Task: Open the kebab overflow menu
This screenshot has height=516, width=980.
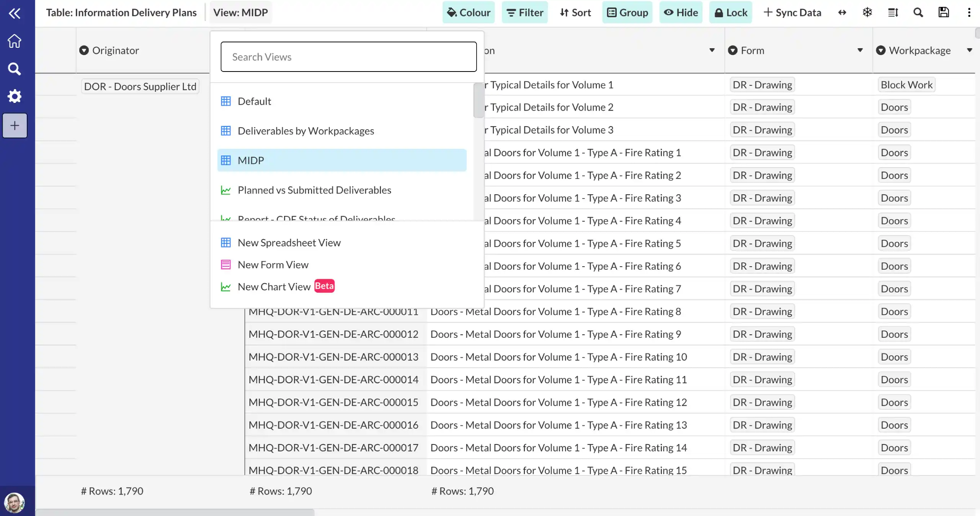Action: [x=969, y=12]
